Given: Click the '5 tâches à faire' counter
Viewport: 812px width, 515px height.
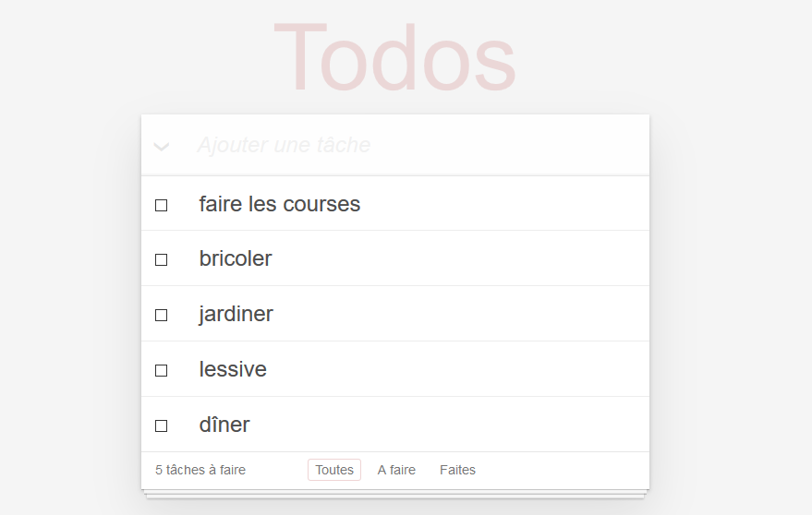Looking at the screenshot, I should (x=200, y=470).
